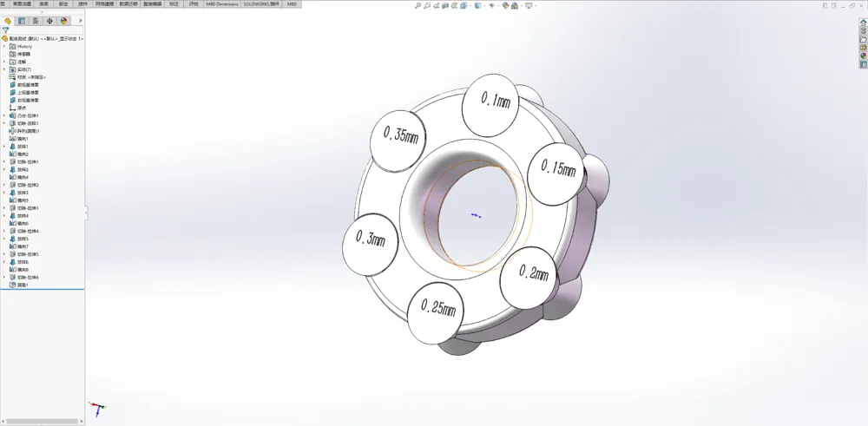This screenshot has width=868, height=426.
Task: Expand the 实体(7) solid bodies folder
Action: (x=4, y=69)
